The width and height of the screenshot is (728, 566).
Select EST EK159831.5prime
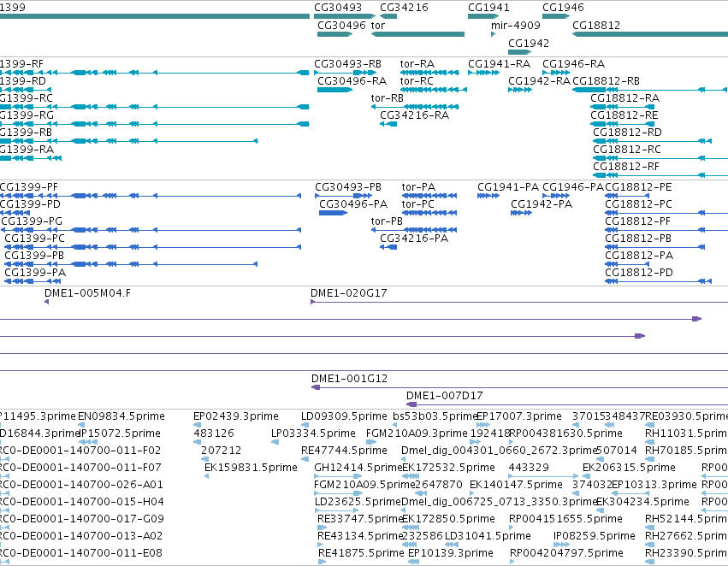coord(251,469)
